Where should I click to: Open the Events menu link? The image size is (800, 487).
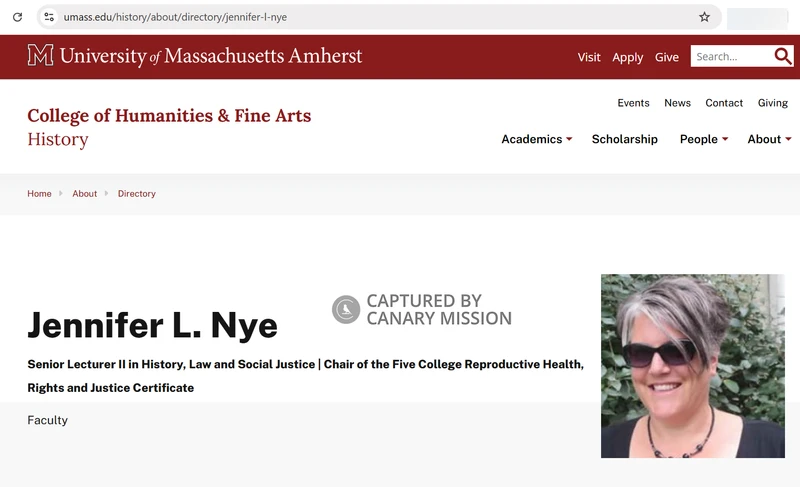633,103
